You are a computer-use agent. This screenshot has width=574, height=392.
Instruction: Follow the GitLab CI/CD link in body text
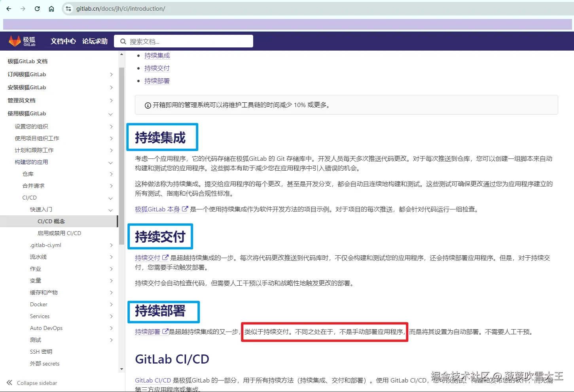(x=153, y=380)
